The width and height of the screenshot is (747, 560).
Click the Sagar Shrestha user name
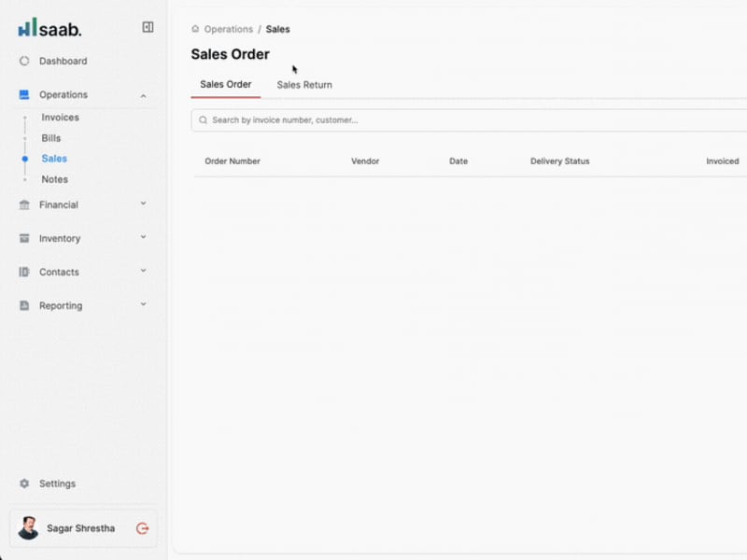(80, 528)
